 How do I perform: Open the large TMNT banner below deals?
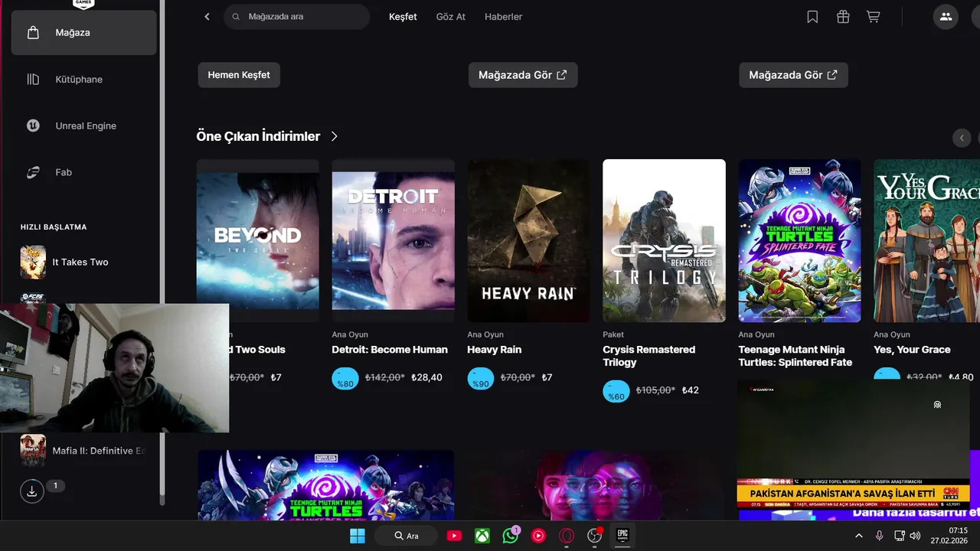[x=326, y=485]
